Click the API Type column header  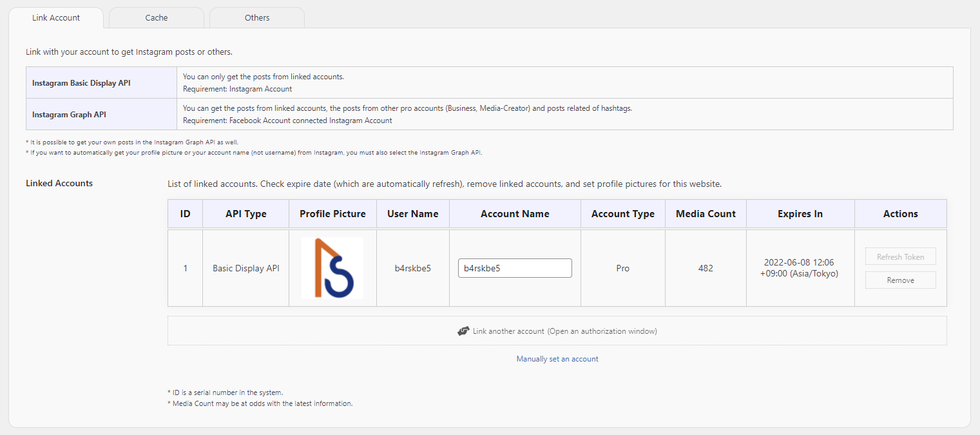coord(246,214)
